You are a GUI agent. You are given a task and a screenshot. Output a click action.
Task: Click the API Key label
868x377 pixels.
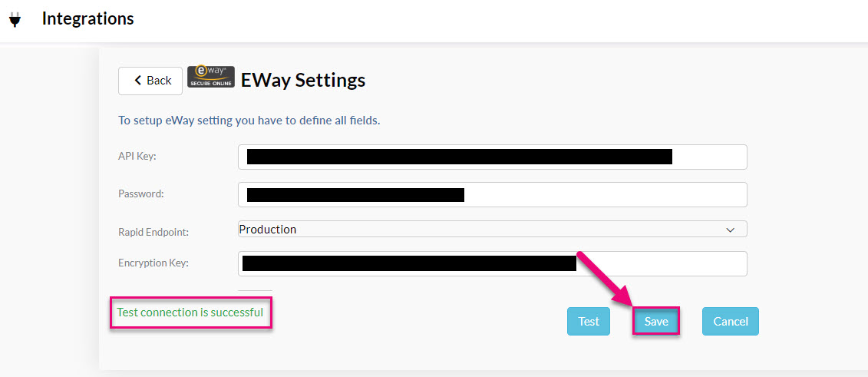pyautogui.click(x=137, y=157)
